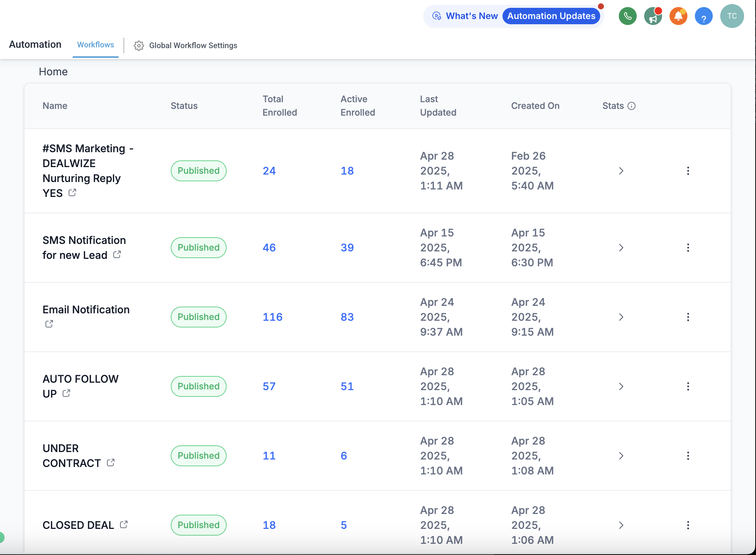Open three-dot menu for UNDER CONTRACT workflow
The width and height of the screenshot is (756, 555).
pos(688,455)
